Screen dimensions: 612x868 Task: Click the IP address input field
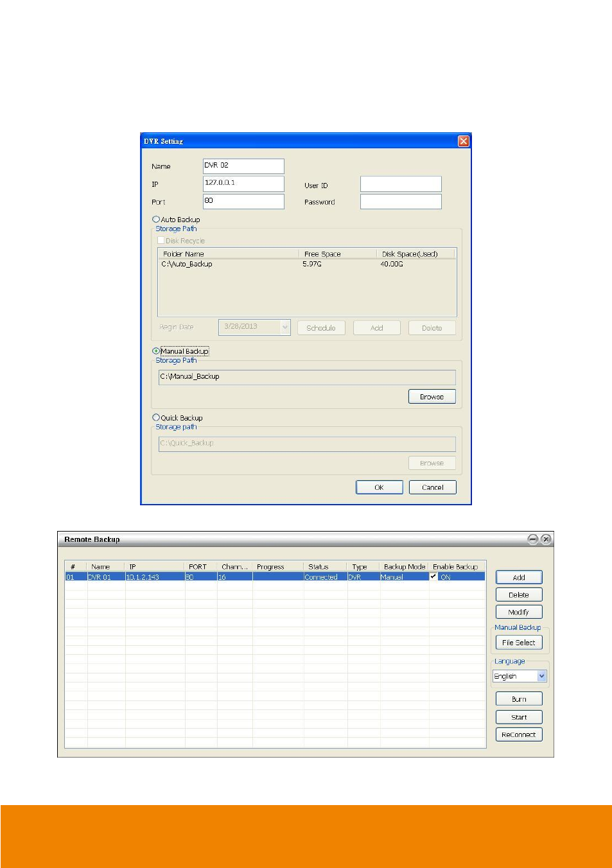pyautogui.click(x=243, y=184)
